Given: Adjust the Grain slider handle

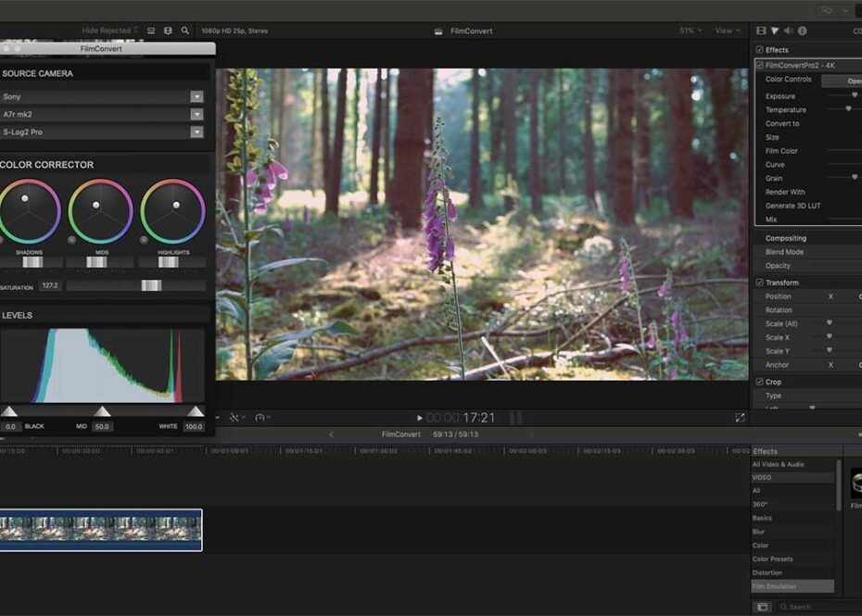Looking at the screenshot, I should [855, 178].
